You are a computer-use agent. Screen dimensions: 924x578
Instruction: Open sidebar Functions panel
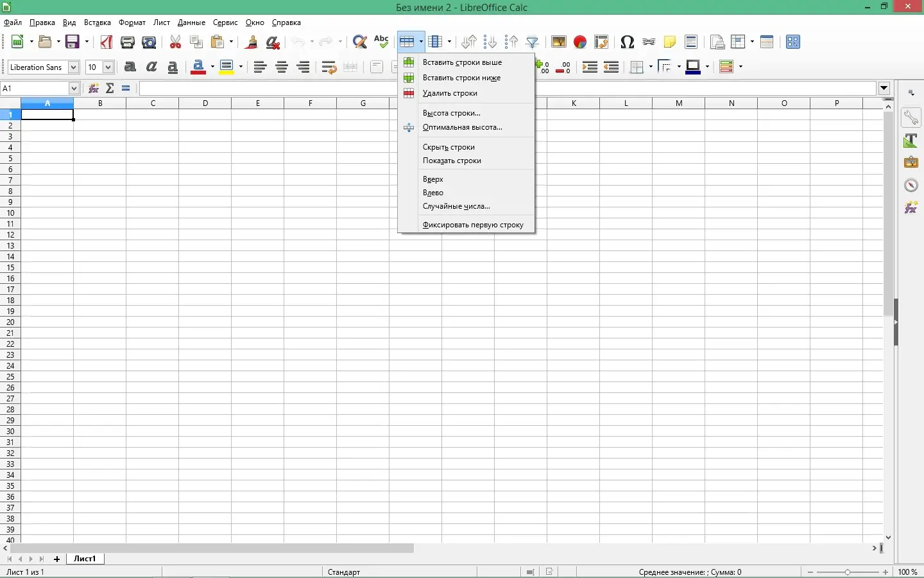click(x=911, y=207)
